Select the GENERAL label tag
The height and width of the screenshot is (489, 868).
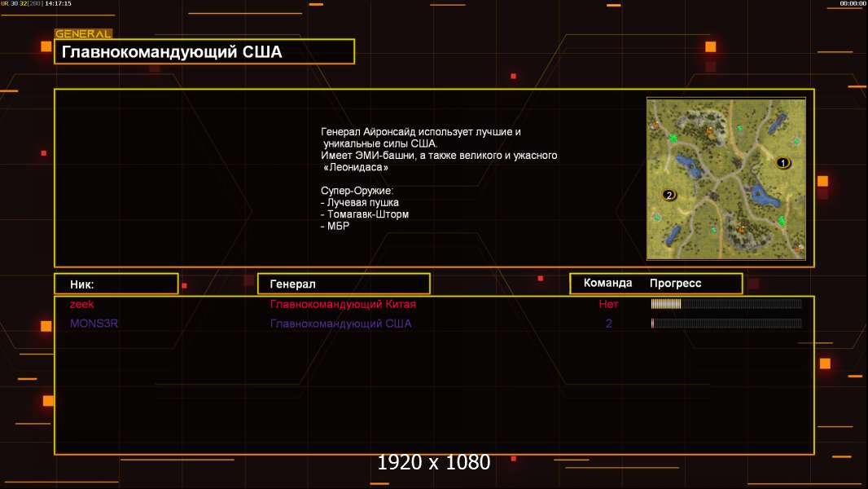click(x=83, y=33)
